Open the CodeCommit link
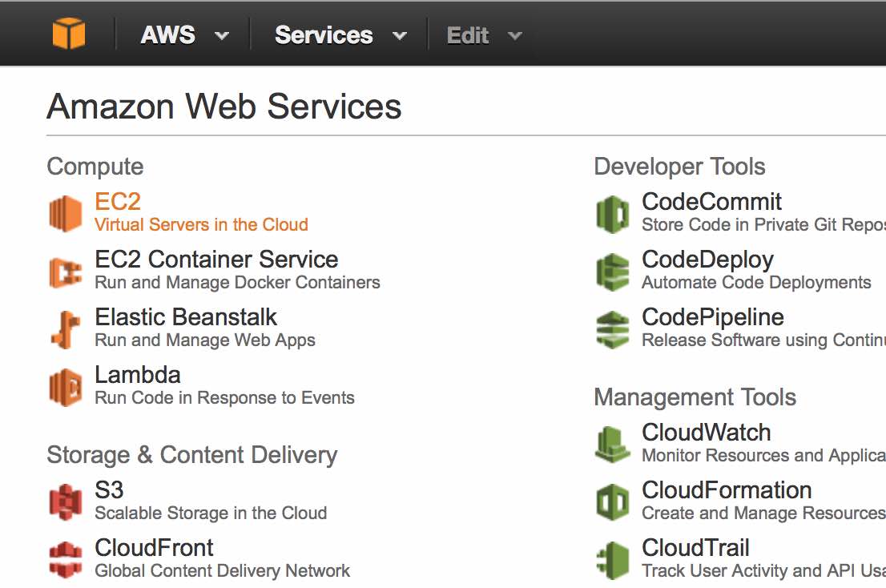This screenshot has height=588, width=886. tap(711, 202)
